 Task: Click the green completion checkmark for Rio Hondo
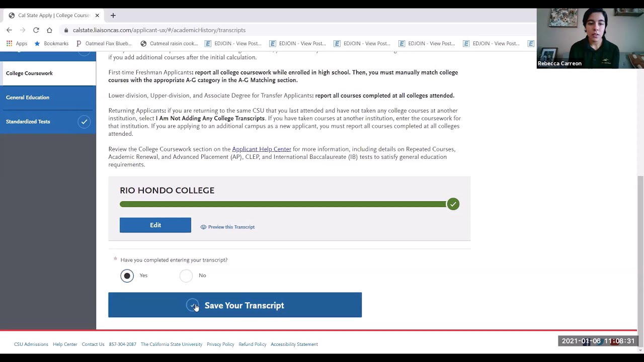pos(453,204)
